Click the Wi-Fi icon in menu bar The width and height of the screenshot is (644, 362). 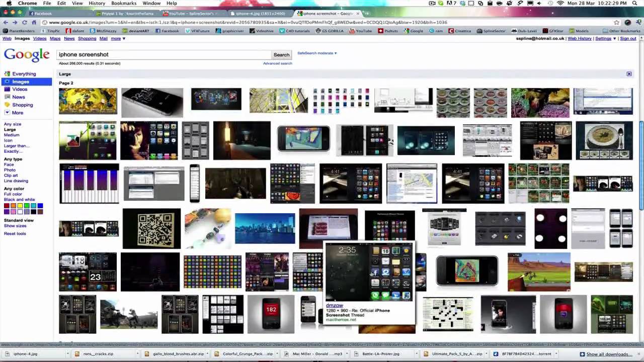(560, 3)
